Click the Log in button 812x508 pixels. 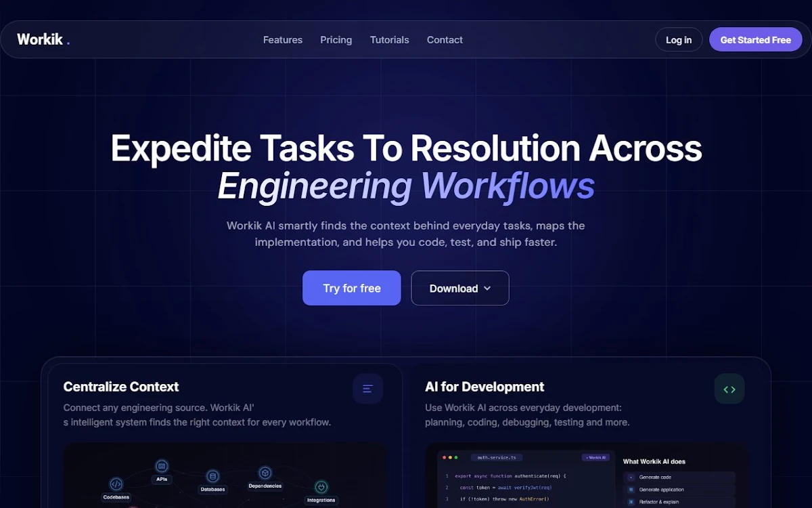click(x=679, y=39)
